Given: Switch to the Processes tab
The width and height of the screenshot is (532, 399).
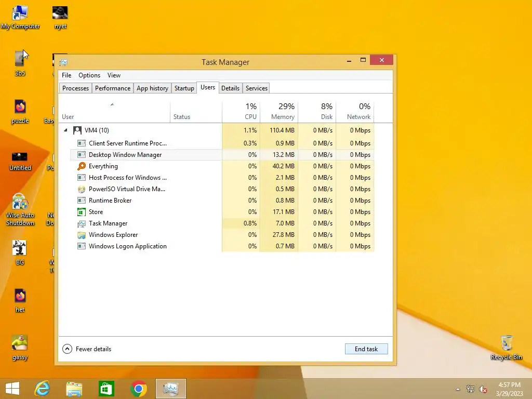Looking at the screenshot, I should (x=75, y=88).
